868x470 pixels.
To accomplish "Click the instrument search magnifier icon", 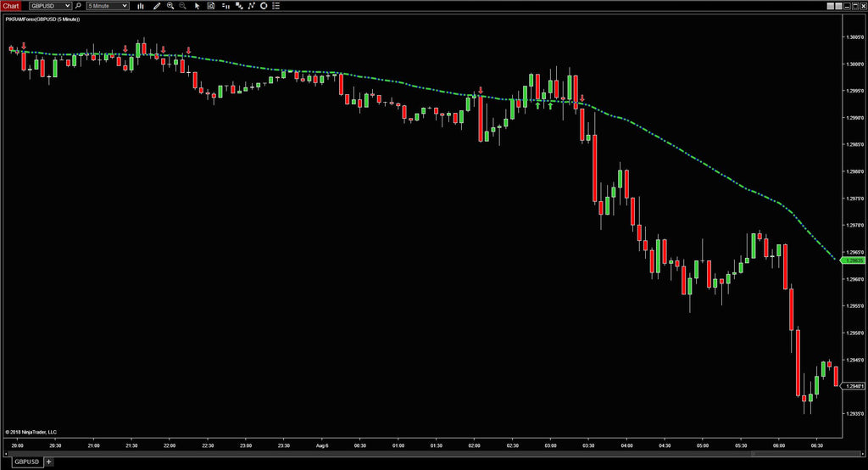I will coord(78,6).
